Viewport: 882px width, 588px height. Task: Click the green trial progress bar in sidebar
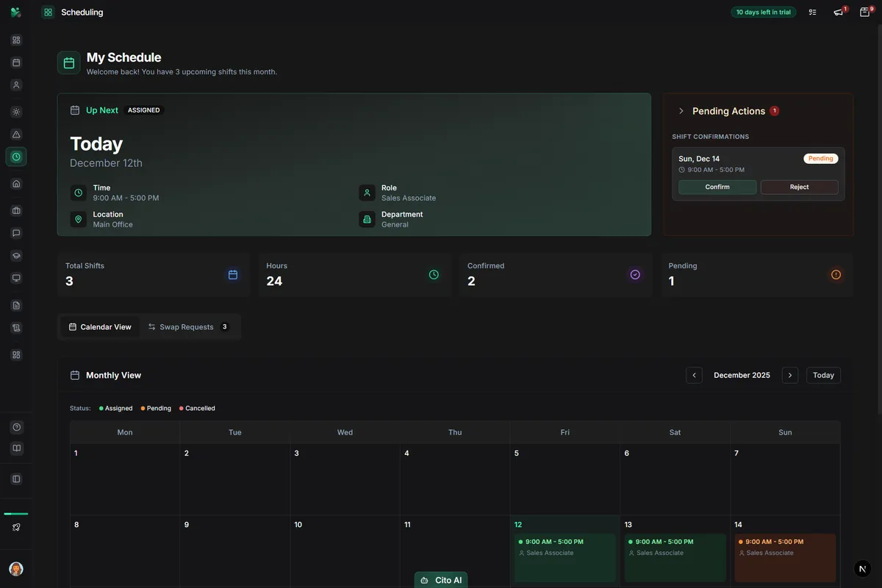tap(16, 514)
